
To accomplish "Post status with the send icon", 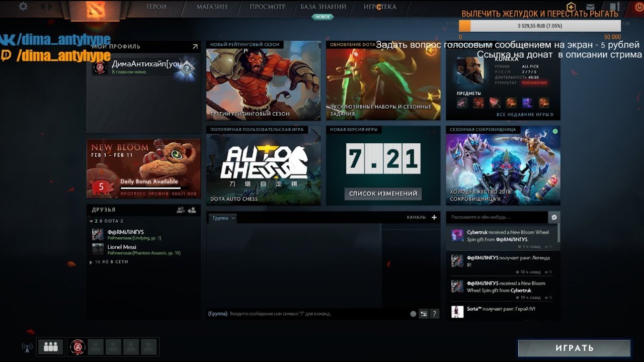I will point(554,217).
